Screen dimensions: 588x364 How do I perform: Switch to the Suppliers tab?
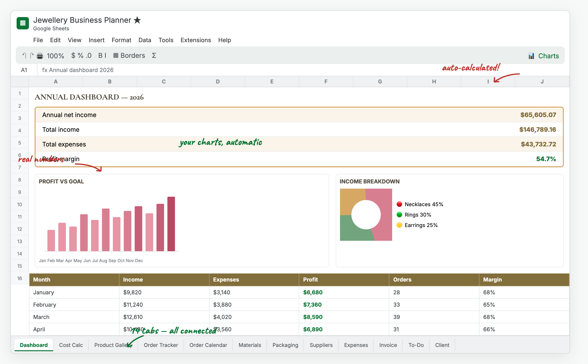(x=321, y=345)
